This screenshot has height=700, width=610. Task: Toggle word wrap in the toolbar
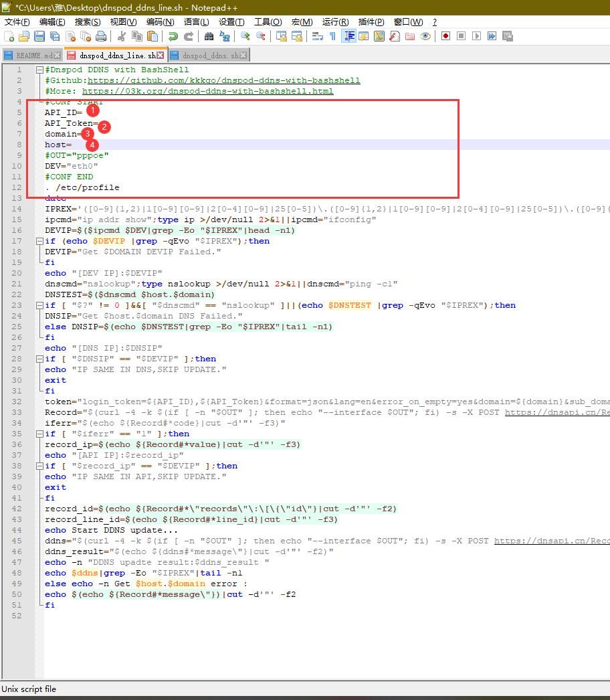(318, 36)
